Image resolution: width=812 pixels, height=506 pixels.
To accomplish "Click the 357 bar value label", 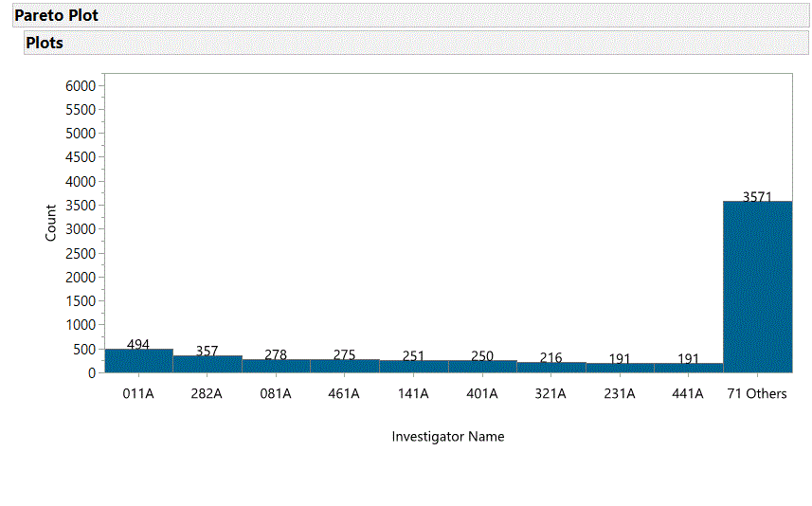I will 208,351.
